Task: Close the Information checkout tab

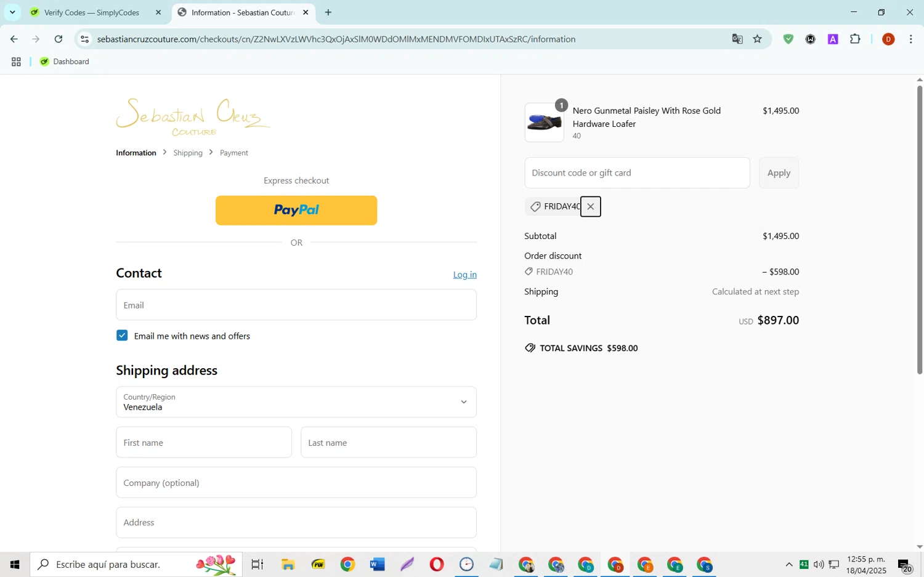Action: (x=306, y=12)
